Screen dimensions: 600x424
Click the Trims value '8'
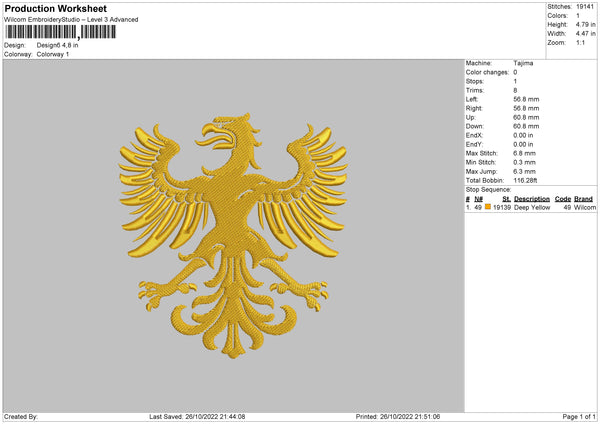[x=515, y=90]
